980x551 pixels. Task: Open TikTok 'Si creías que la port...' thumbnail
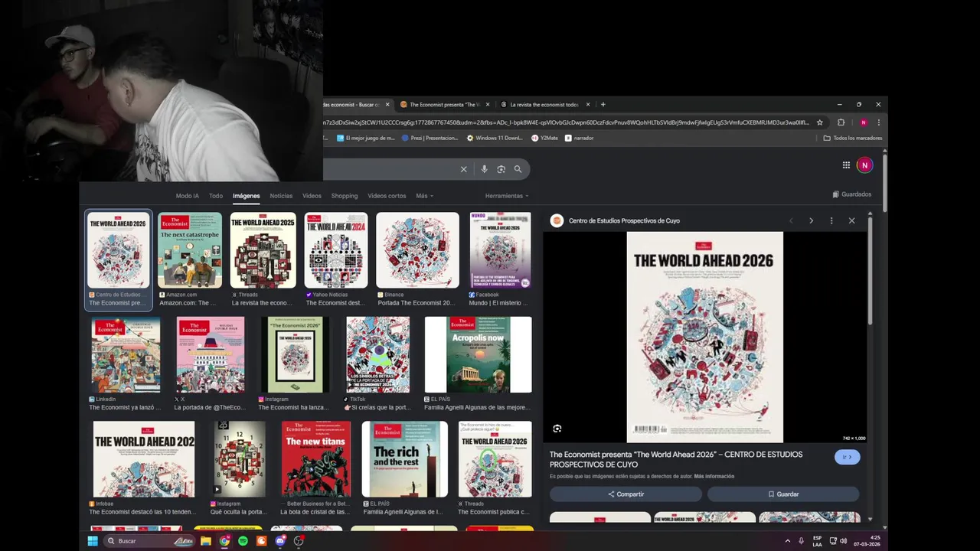coord(377,354)
